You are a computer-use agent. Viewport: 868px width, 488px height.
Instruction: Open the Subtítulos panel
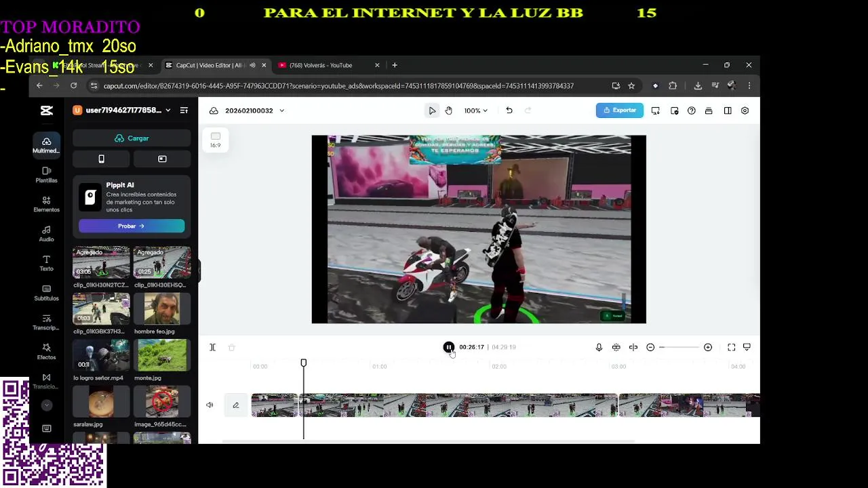[46, 293]
